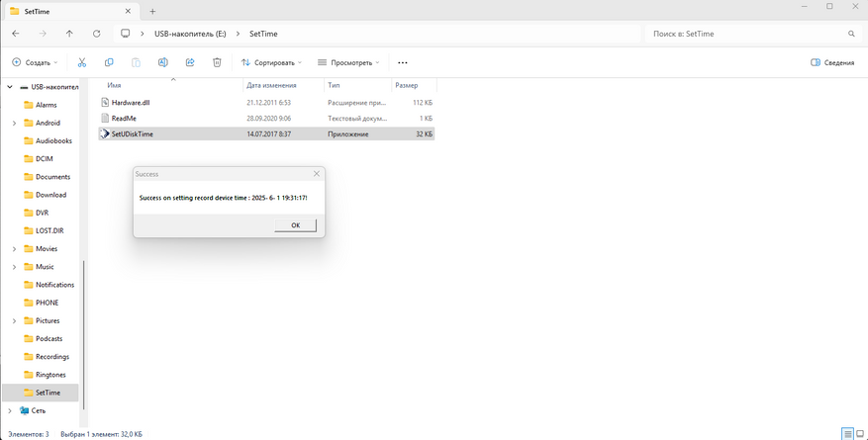The height and width of the screenshot is (440, 868).
Task: Click the Текстовый докум... type cell
Action: [357, 118]
